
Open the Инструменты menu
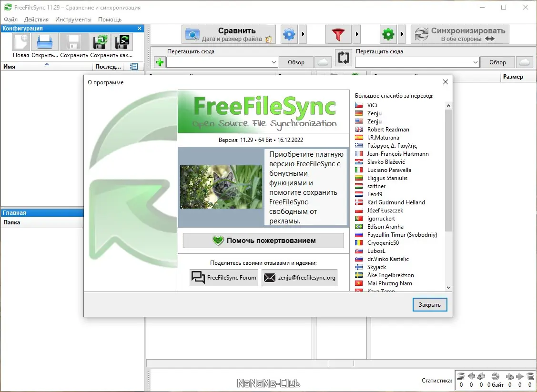coord(73,20)
